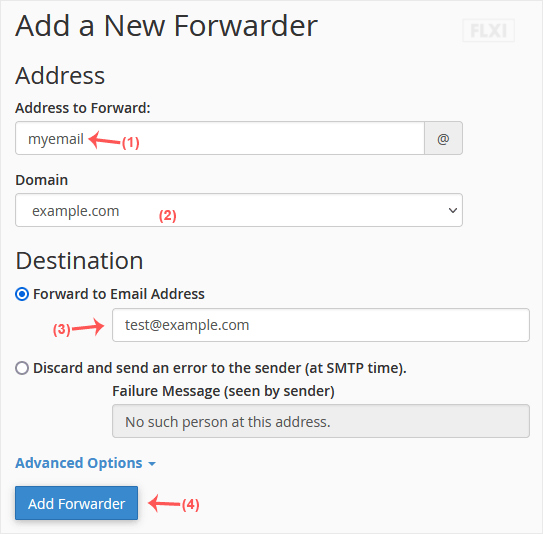Click the red (4) annotation label
543x534 pixels.
tap(190, 504)
